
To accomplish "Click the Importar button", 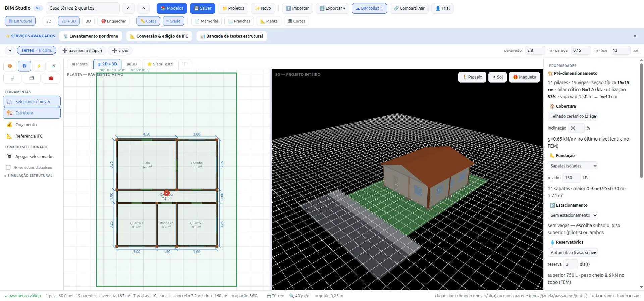I will (x=298, y=8).
